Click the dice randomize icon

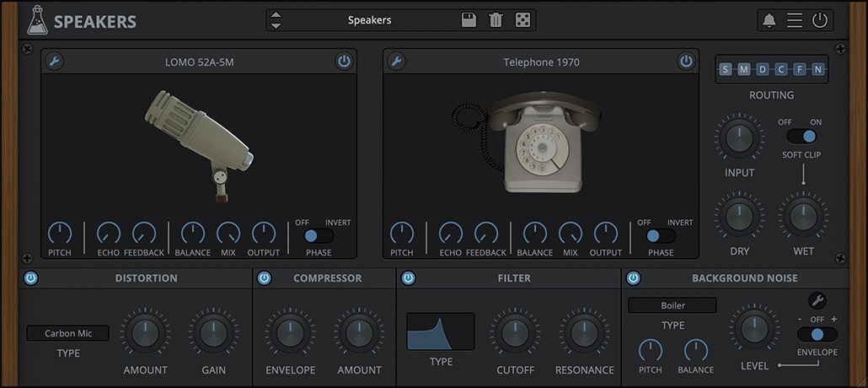[522, 20]
